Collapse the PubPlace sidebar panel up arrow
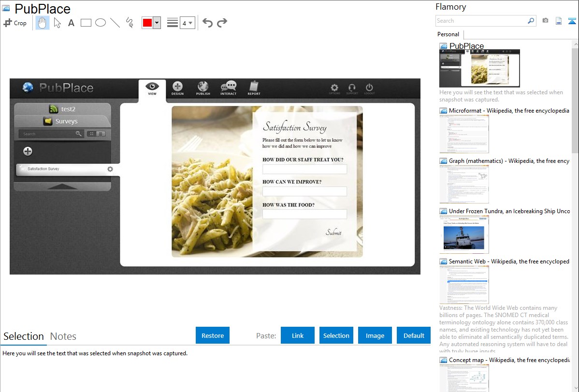Image resolution: width=579 pixels, height=392 pixels. pyautogui.click(x=62, y=187)
